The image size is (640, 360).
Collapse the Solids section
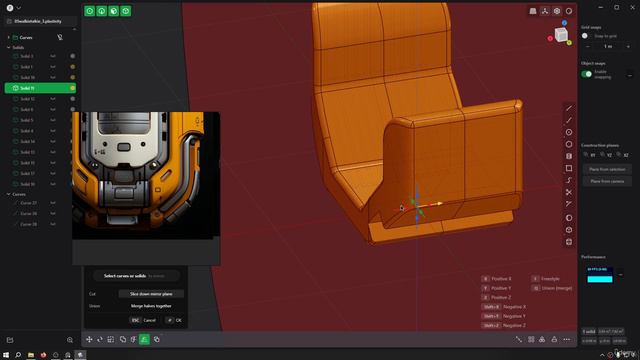[x=9, y=47]
